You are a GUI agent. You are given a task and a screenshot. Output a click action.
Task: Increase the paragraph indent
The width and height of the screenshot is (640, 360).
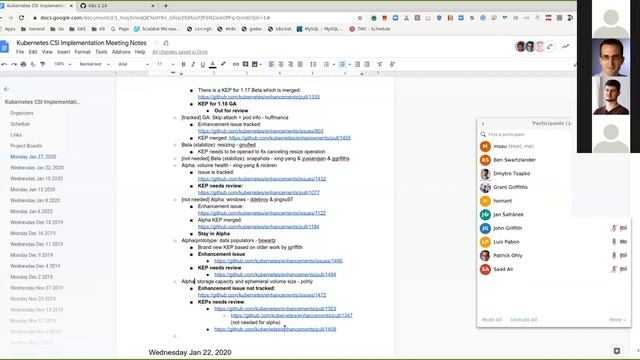coord(367,64)
